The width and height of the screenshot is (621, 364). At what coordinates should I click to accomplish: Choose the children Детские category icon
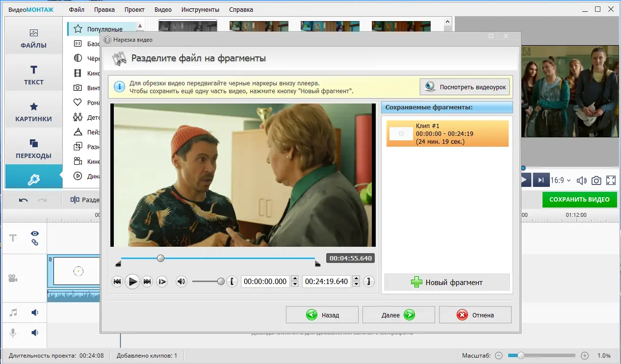tap(78, 117)
